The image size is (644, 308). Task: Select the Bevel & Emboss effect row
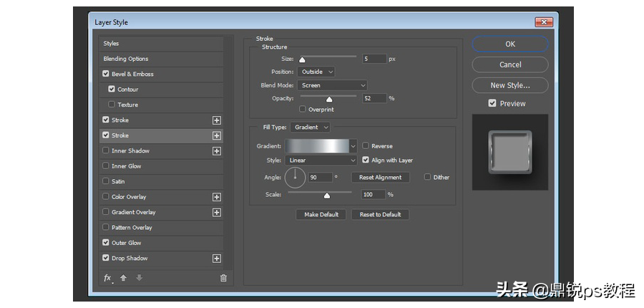[162, 74]
